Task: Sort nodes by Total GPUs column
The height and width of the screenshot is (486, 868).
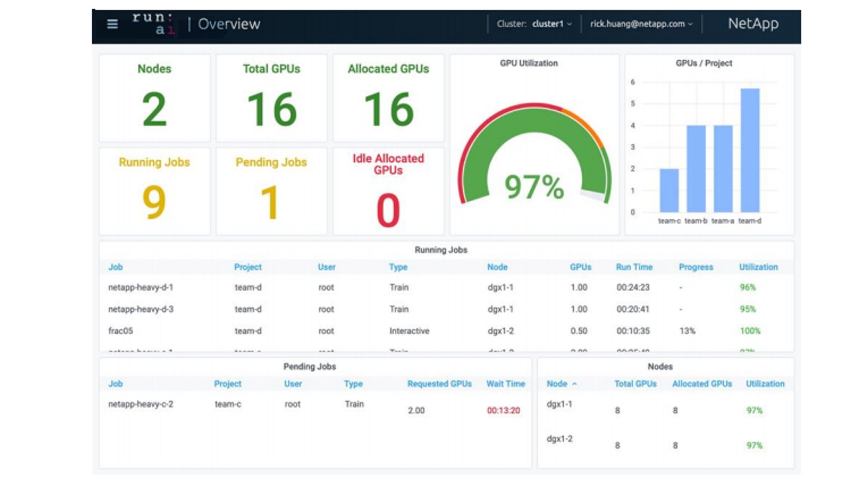Action: click(x=635, y=383)
